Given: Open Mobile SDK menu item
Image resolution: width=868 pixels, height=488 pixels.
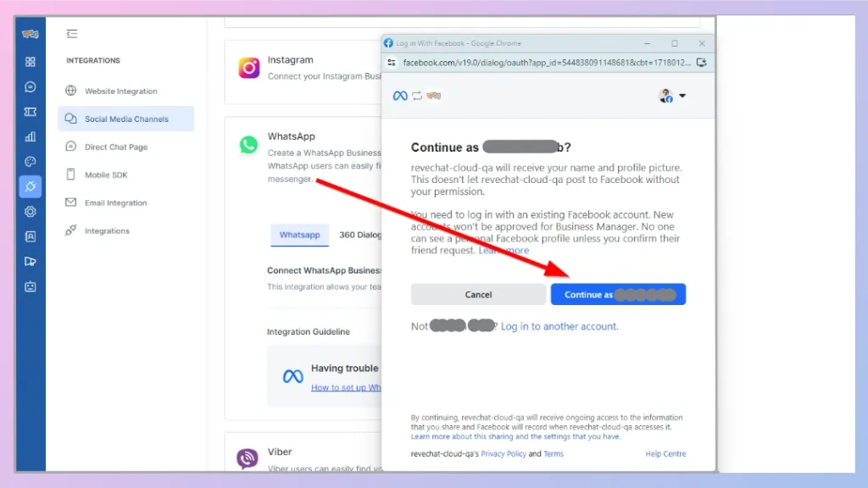Looking at the screenshot, I should [x=125, y=175].
